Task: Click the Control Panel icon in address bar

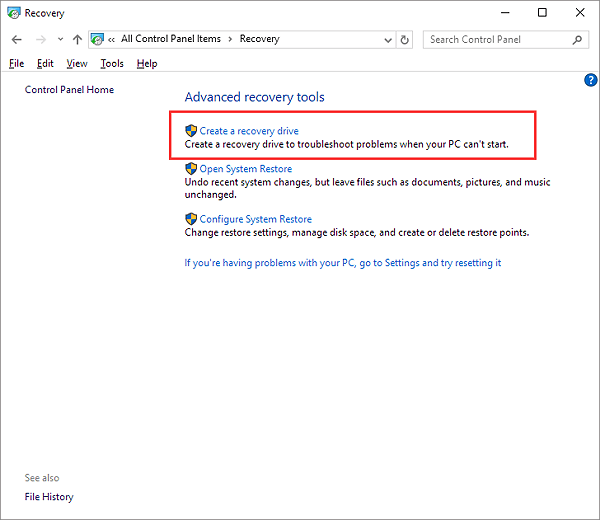Action: (x=97, y=40)
